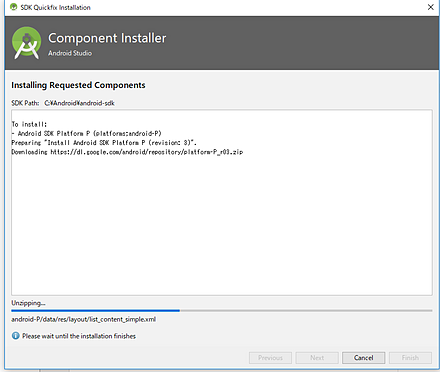Click the 'Preparing Install Android SDK' log line

coord(104,143)
